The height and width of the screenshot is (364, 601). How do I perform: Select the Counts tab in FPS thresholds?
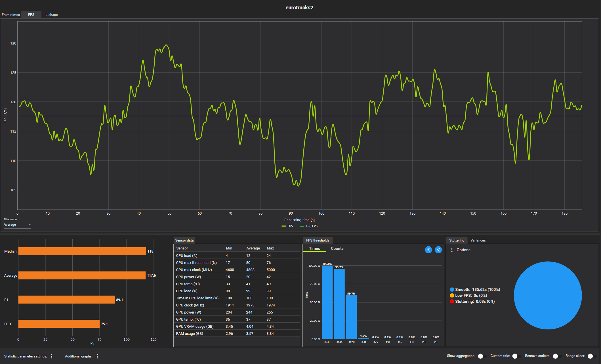click(x=337, y=248)
